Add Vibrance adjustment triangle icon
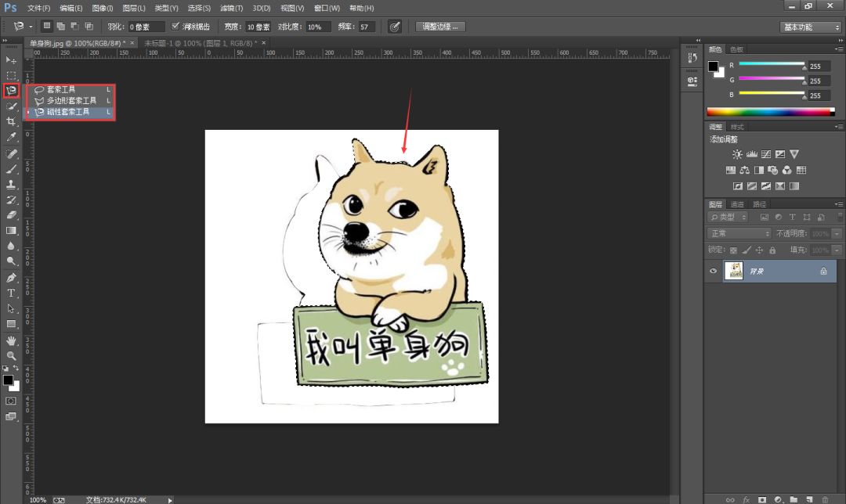 coord(794,154)
